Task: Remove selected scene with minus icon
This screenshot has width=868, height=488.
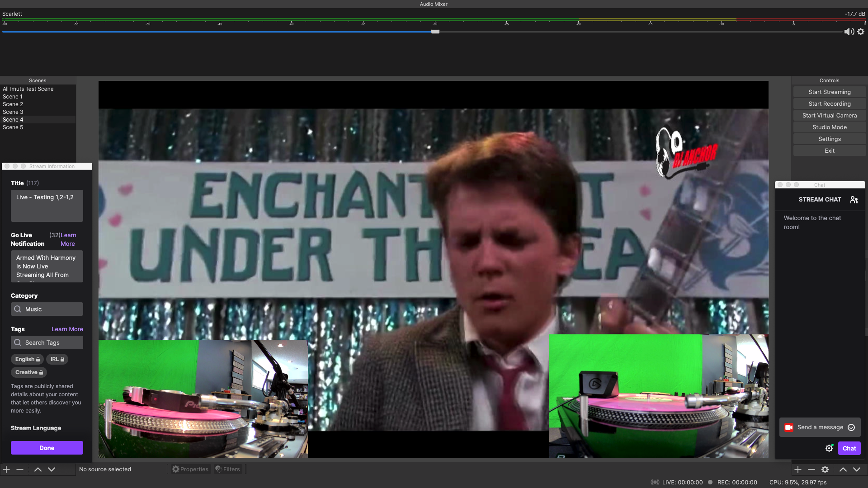Action: coord(20,469)
